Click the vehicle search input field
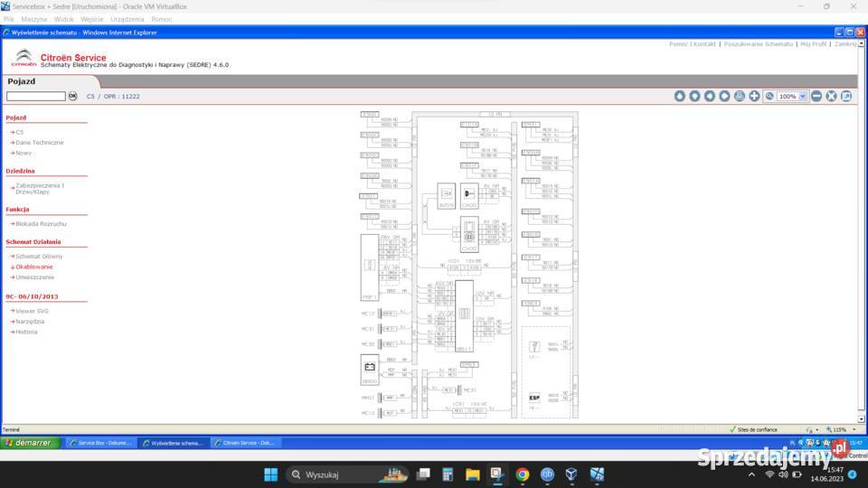The height and width of the screenshot is (488, 868). pos(36,96)
